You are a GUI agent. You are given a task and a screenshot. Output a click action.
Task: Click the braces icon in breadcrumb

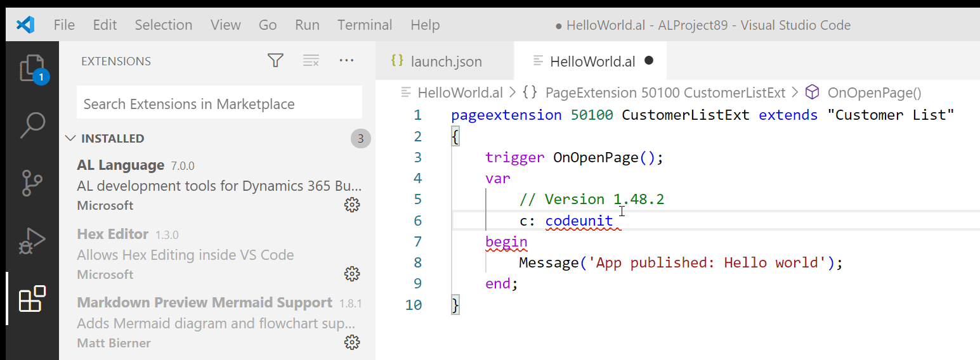(530, 93)
